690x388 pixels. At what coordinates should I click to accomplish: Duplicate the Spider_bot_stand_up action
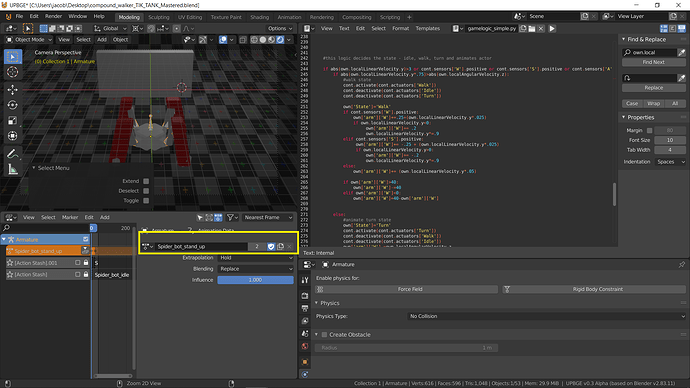pyautogui.click(x=280, y=247)
